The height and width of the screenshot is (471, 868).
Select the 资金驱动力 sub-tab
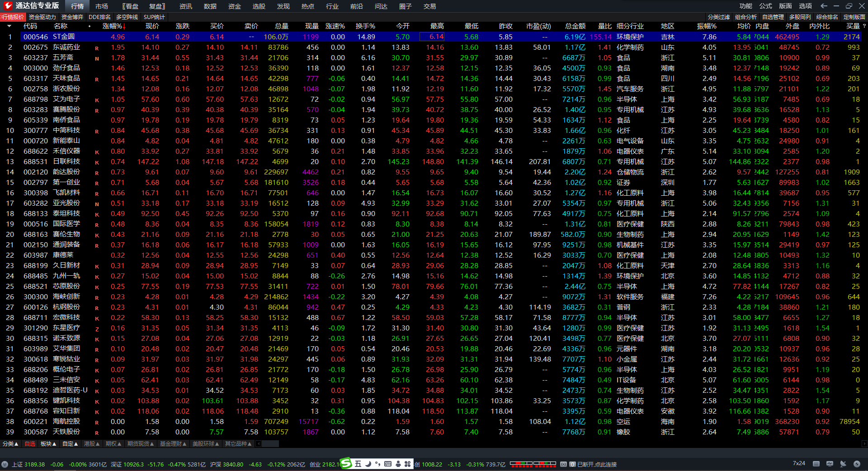pos(42,17)
